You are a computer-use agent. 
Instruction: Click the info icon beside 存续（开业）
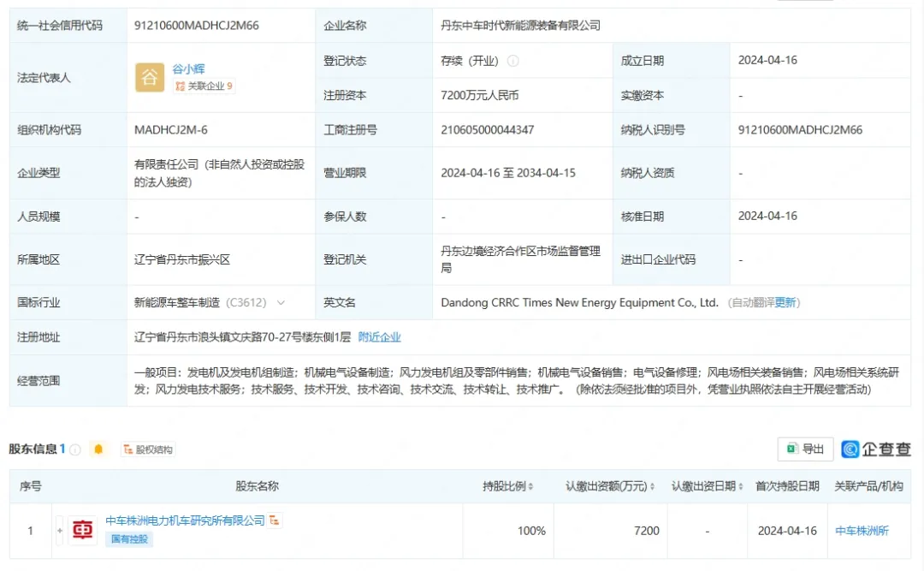[513, 61]
